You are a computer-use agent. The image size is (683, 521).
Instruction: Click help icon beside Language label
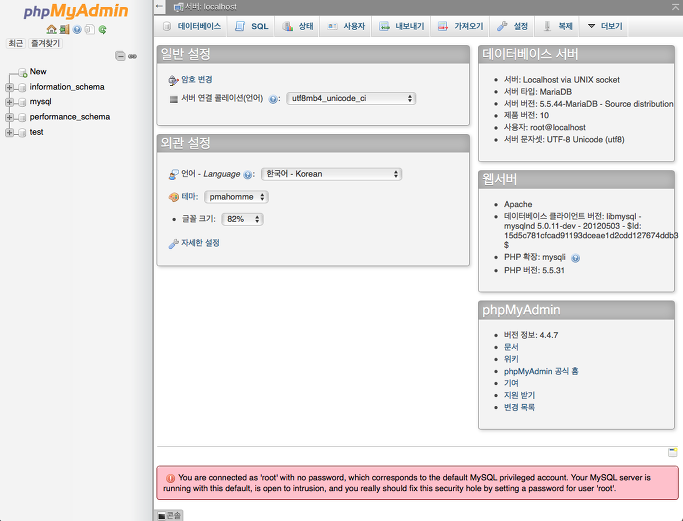tap(247, 175)
